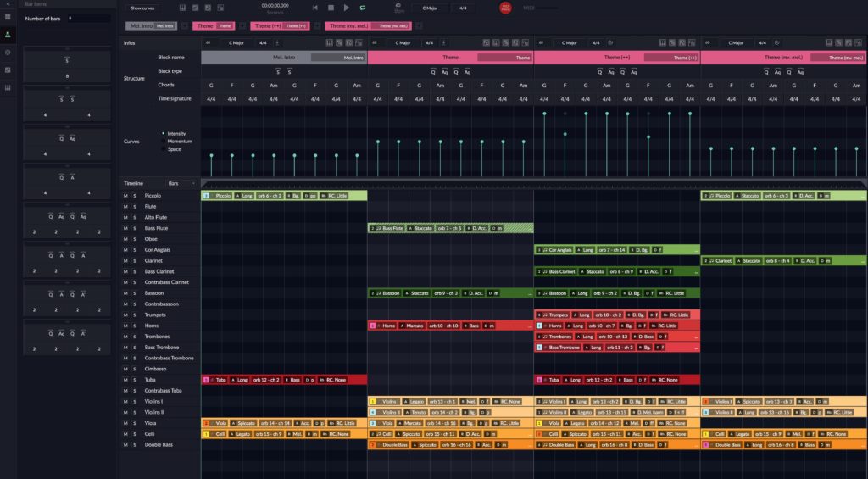The height and width of the screenshot is (479, 868).
Task: Choose the Q Aq bar item preset
Action: [67, 145]
